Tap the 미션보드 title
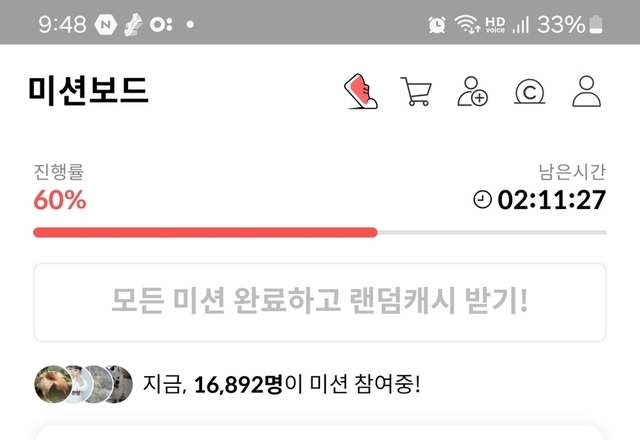Viewport: 640px width, 440px height. click(x=88, y=91)
